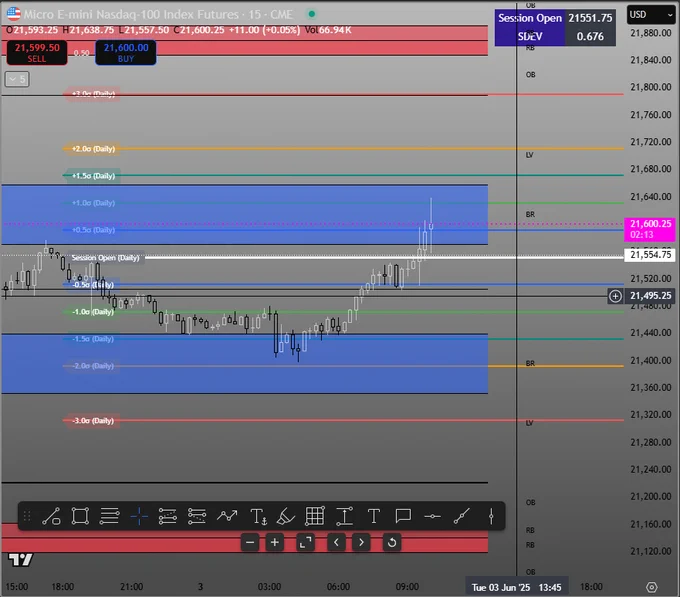
Task: Click the plus icon beside 21,495.25
Action: coord(615,296)
